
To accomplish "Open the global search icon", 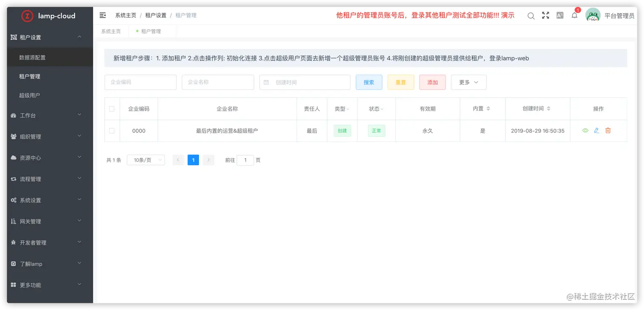I will click(x=531, y=15).
